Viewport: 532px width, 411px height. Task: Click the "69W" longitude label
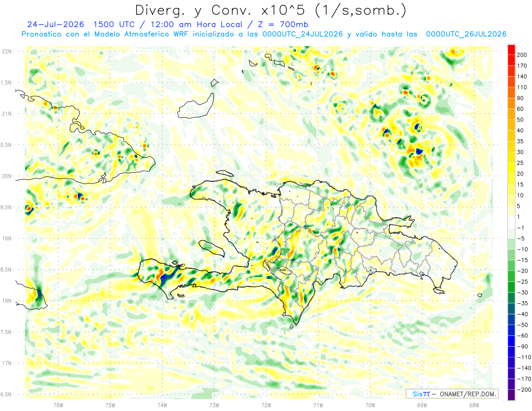pyautogui.click(x=422, y=405)
